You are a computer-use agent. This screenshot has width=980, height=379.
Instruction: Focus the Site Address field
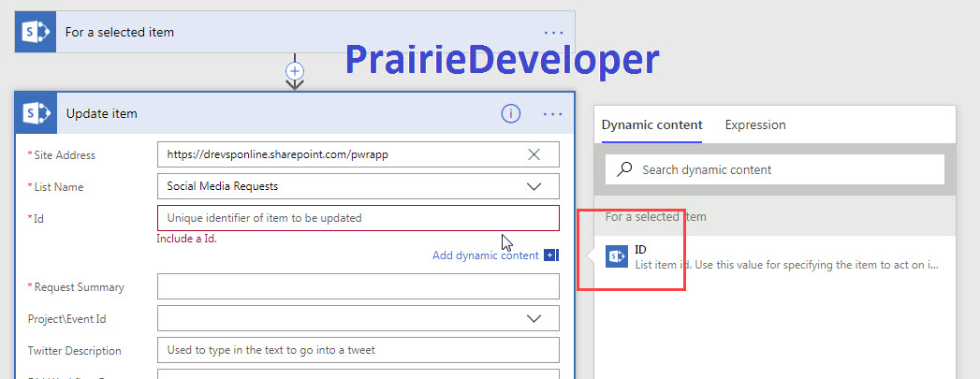click(x=358, y=154)
